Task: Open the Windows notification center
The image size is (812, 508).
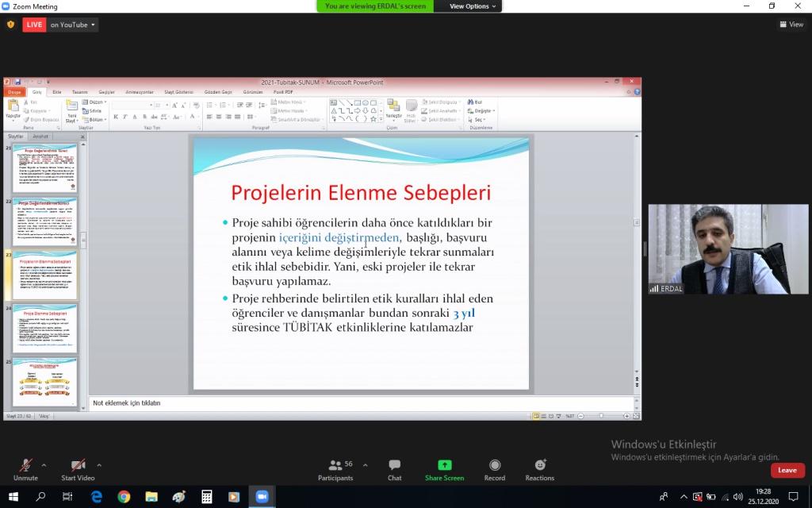Action: [793, 497]
